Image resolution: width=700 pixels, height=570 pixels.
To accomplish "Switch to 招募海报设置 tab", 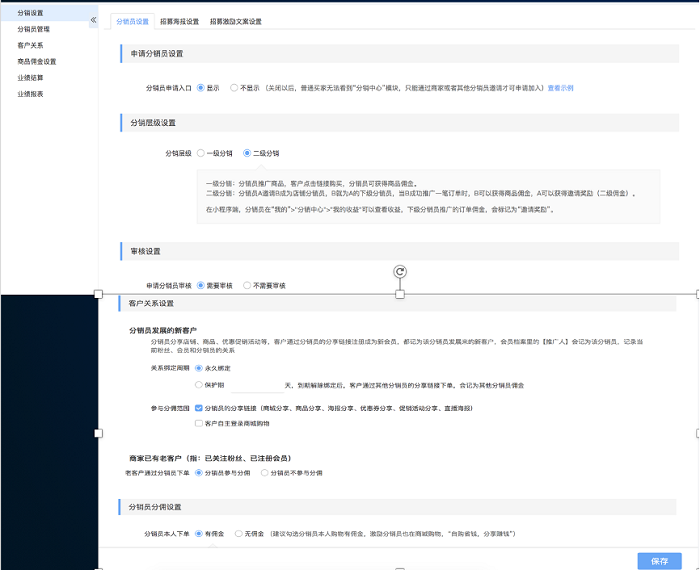I will tap(179, 21).
